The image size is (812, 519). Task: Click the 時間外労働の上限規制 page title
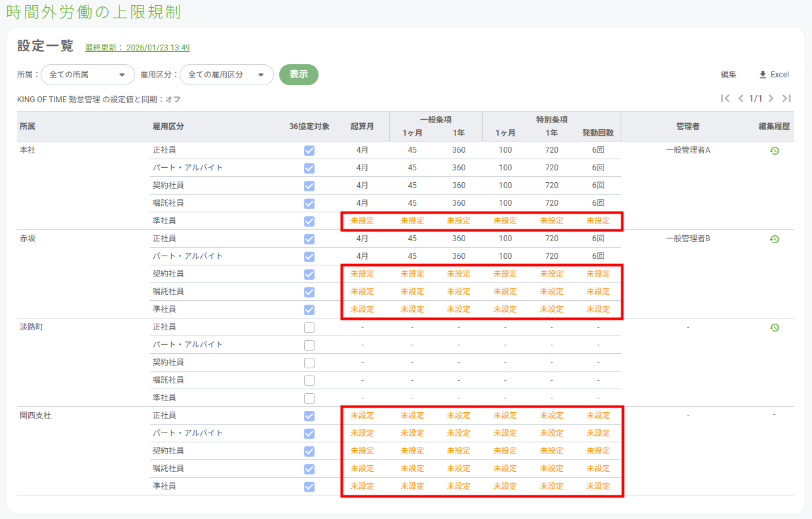(93, 12)
